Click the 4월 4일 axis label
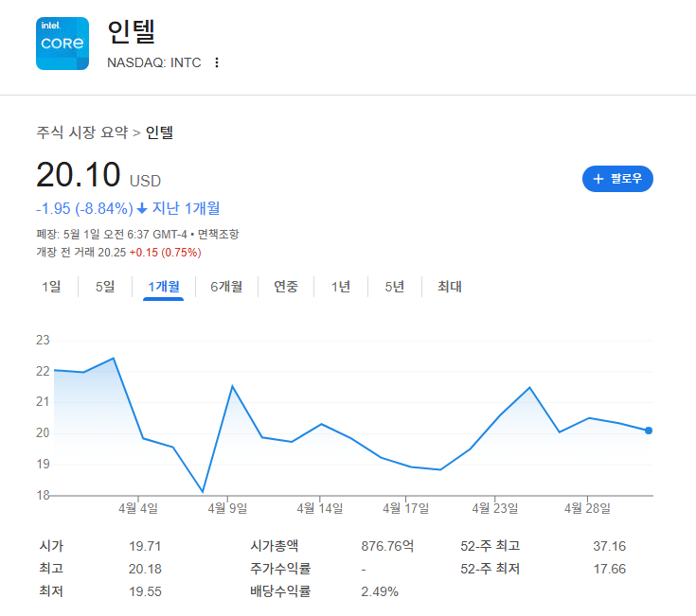696x616 pixels. point(138,508)
